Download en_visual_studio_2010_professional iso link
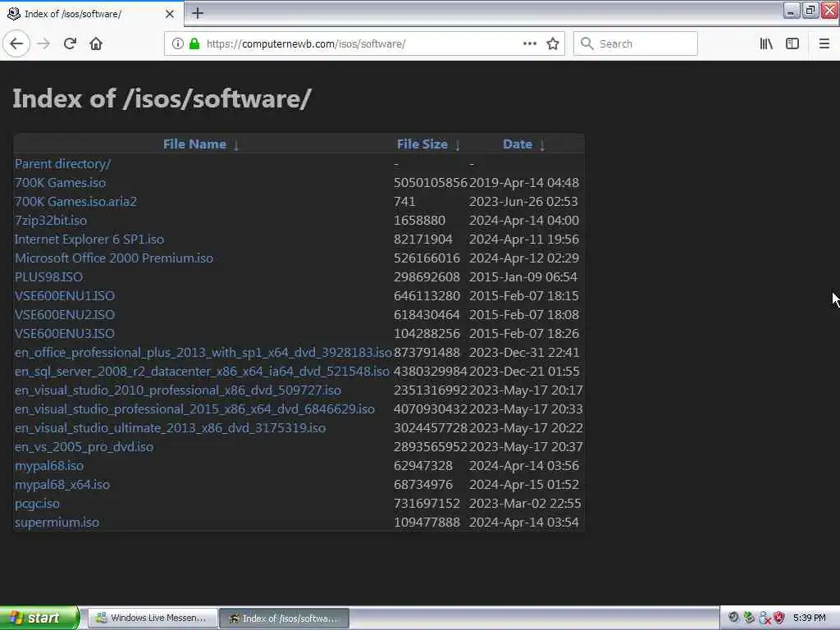The height and width of the screenshot is (630, 840). [178, 390]
